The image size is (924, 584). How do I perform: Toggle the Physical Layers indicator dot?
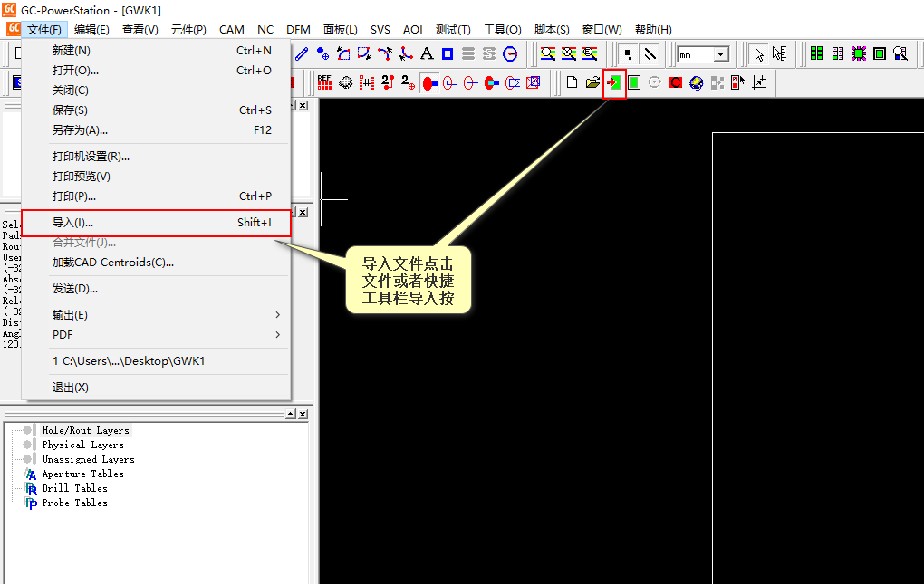pyautogui.click(x=29, y=445)
